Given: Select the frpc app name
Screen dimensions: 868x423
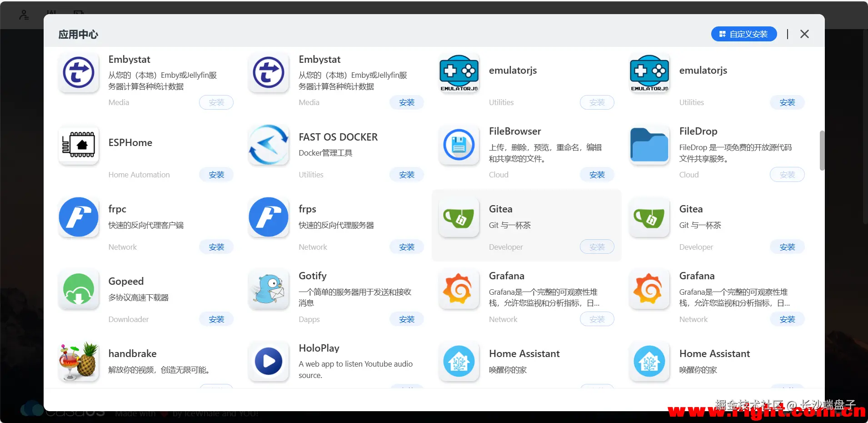Looking at the screenshot, I should [117, 209].
